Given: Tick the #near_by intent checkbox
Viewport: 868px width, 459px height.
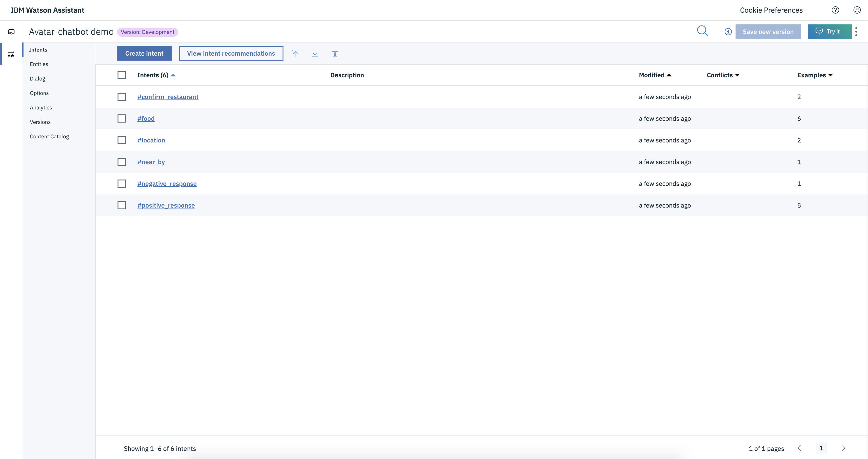Looking at the screenshot, I should 121,162.
